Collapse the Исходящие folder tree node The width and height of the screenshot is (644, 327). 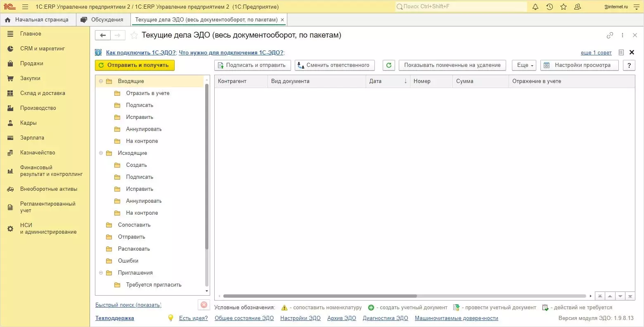click(101, 153)
